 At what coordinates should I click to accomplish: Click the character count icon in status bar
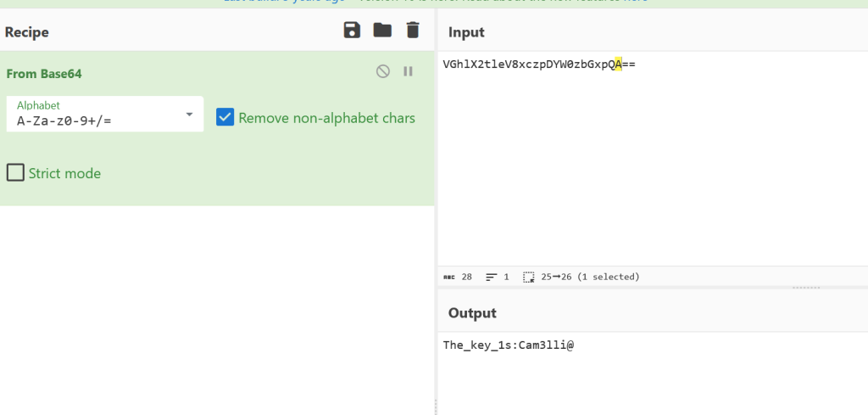pos(449,277)
